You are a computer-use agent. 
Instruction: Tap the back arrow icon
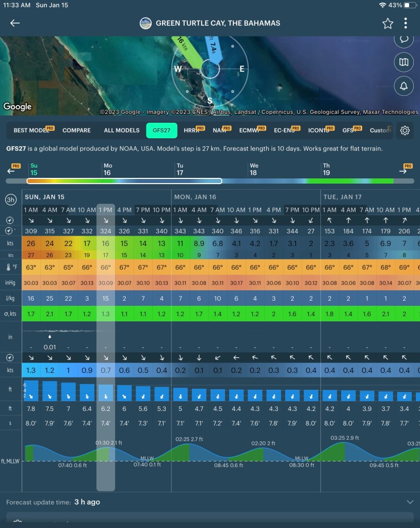click(x=15, y=23)
